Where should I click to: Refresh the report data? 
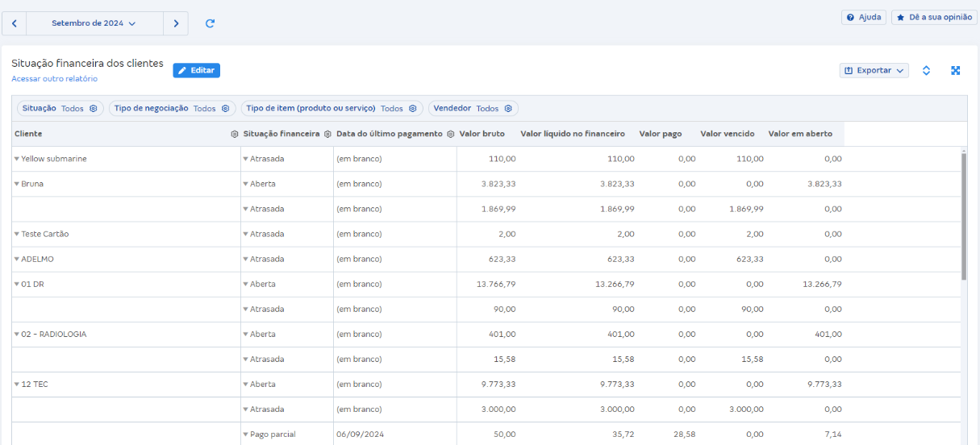210,23
